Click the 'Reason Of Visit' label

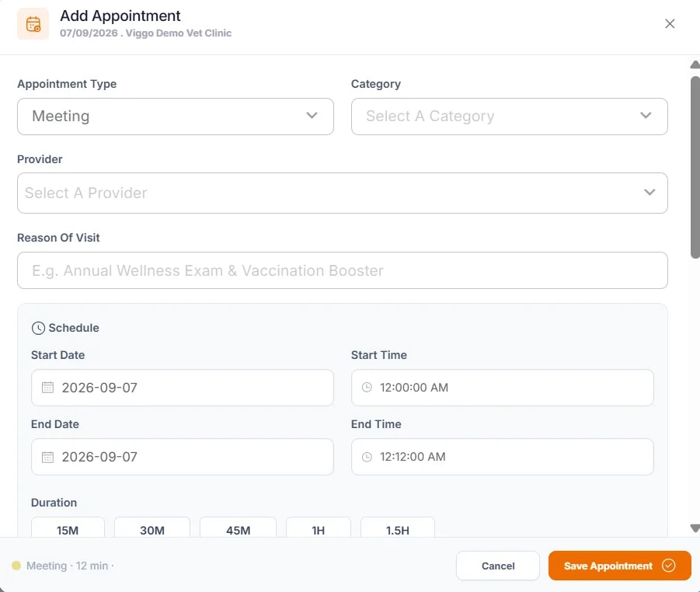(x=58, y=238)
